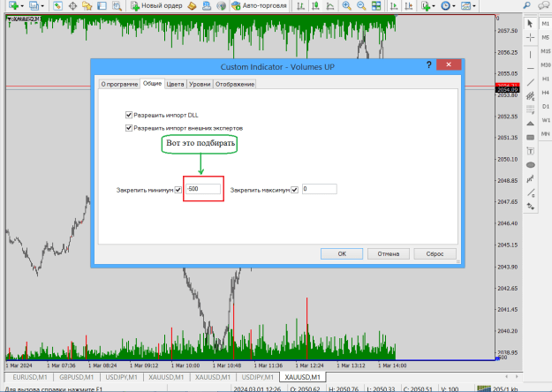Toggle the Chart Shift icon

[409, 5]
